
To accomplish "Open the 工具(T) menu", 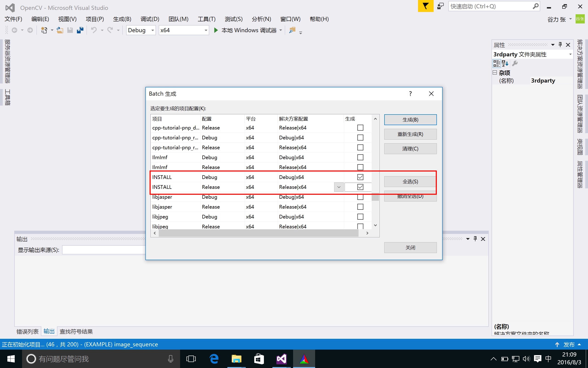I will tap(206, 19).
